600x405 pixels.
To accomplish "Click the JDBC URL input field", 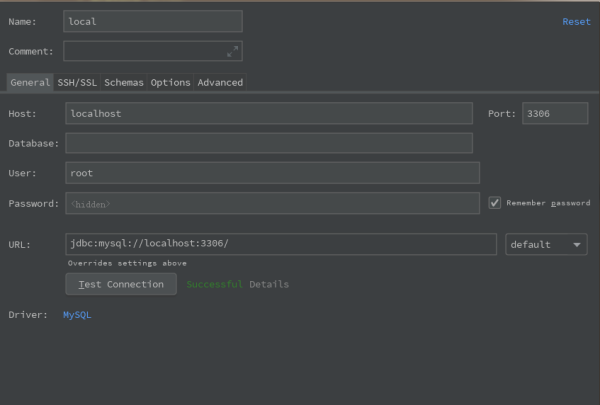I will click(281, 245).
